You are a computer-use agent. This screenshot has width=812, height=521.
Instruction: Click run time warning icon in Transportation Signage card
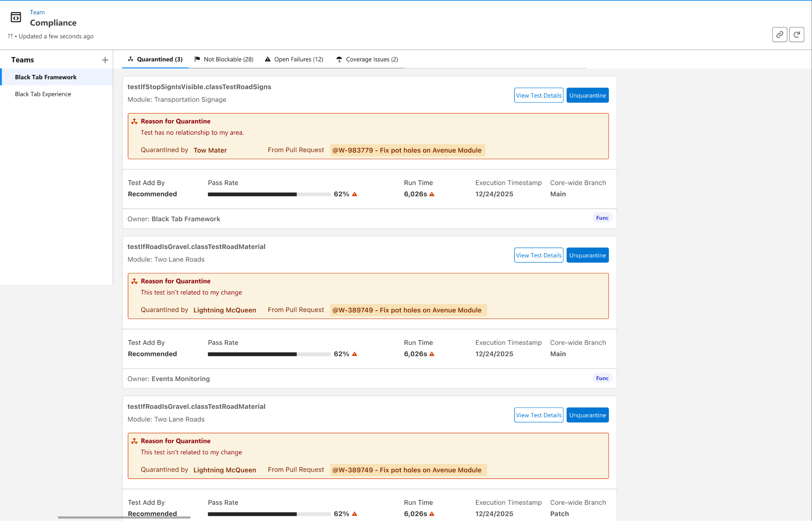[432, 194]
